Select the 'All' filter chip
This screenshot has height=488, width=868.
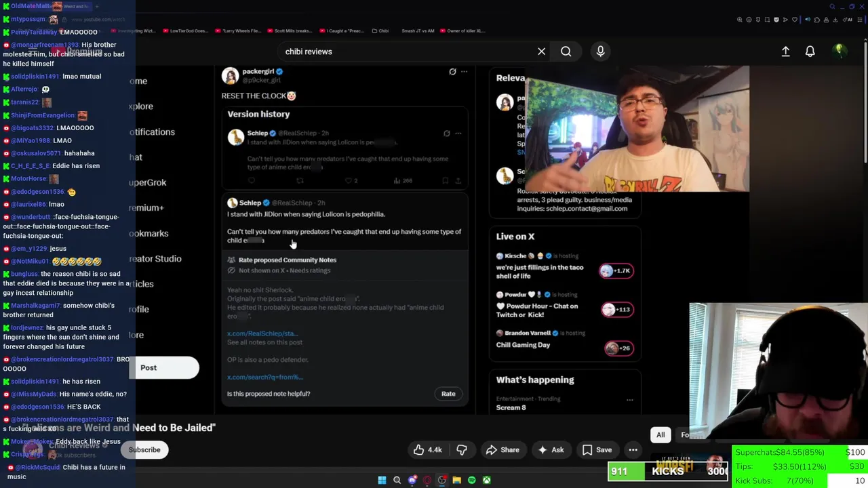660,435
